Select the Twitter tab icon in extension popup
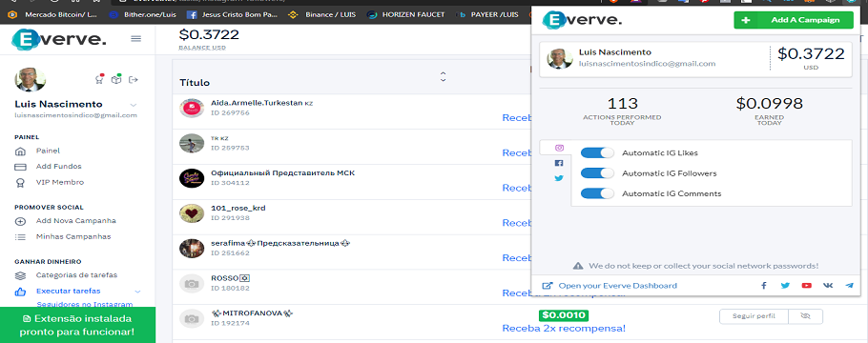 [559, 178]
